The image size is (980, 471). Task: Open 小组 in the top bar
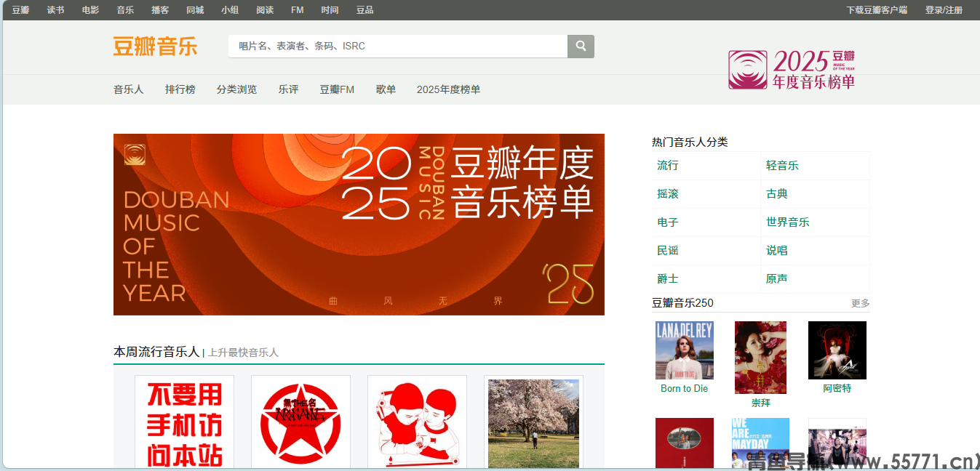coord(230,10)
